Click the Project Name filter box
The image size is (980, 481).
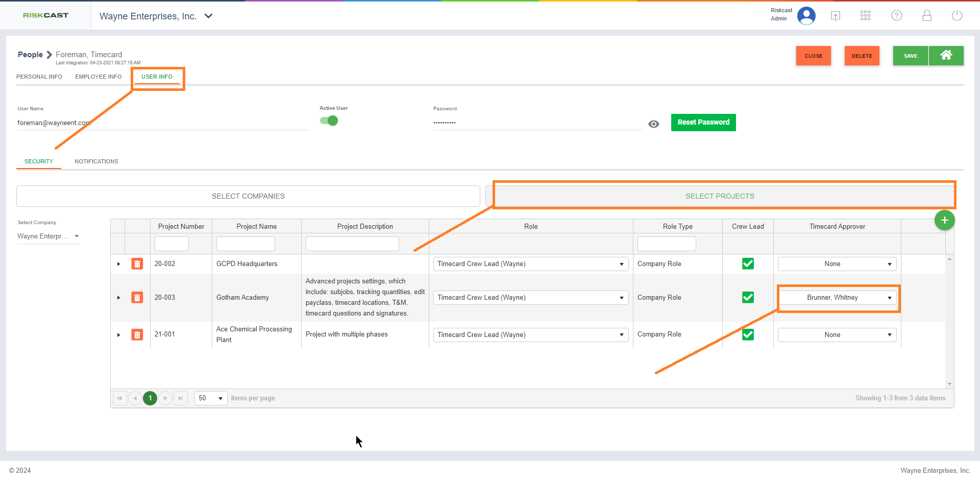(x=246, y=244)
